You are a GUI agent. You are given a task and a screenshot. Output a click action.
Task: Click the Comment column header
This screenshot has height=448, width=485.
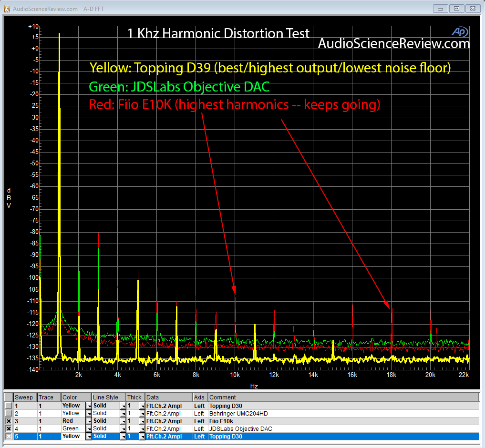coord(344,397)
